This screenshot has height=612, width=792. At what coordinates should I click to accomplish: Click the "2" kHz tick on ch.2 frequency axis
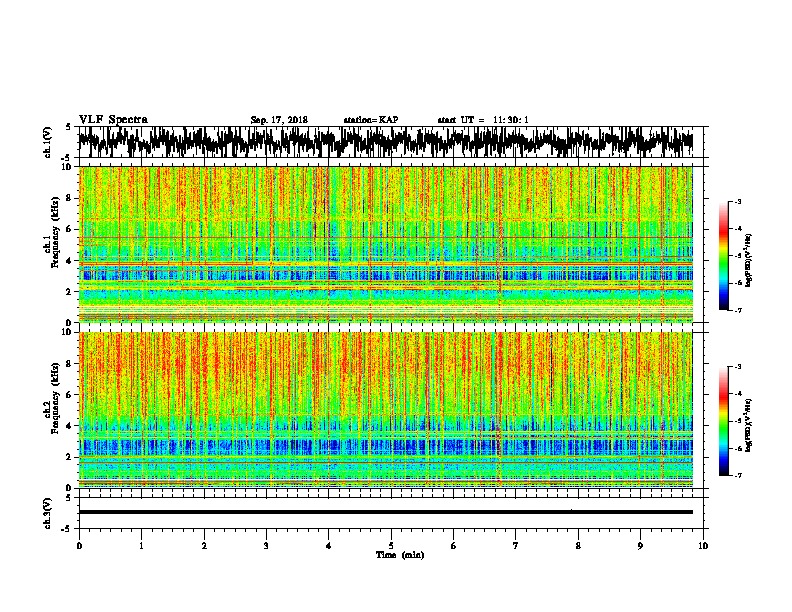coord(69,456)
